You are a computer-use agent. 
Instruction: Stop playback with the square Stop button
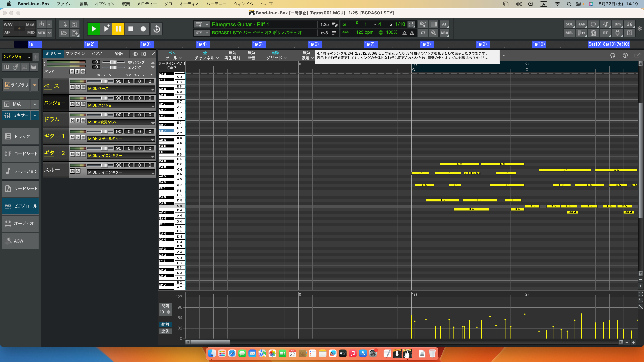click(131, 29)
